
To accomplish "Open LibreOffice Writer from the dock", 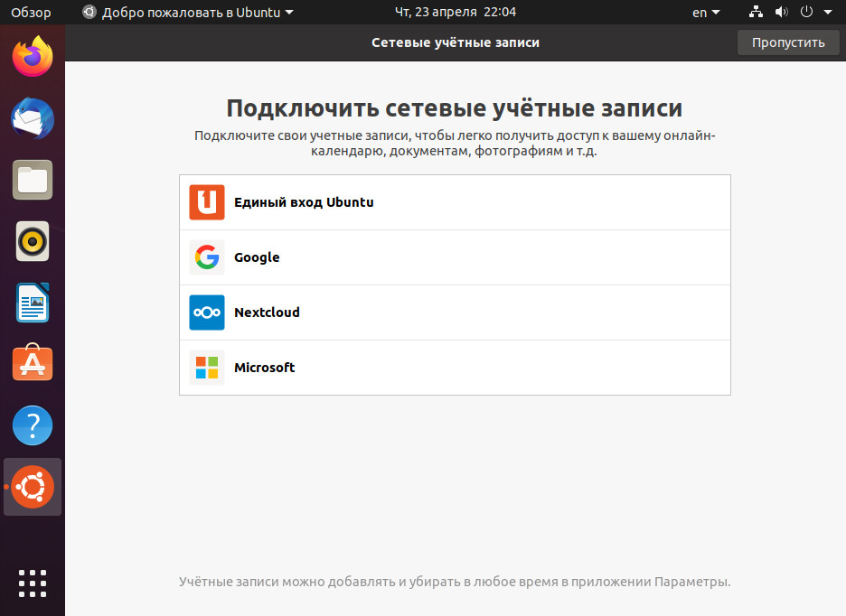I will [33, 303].
